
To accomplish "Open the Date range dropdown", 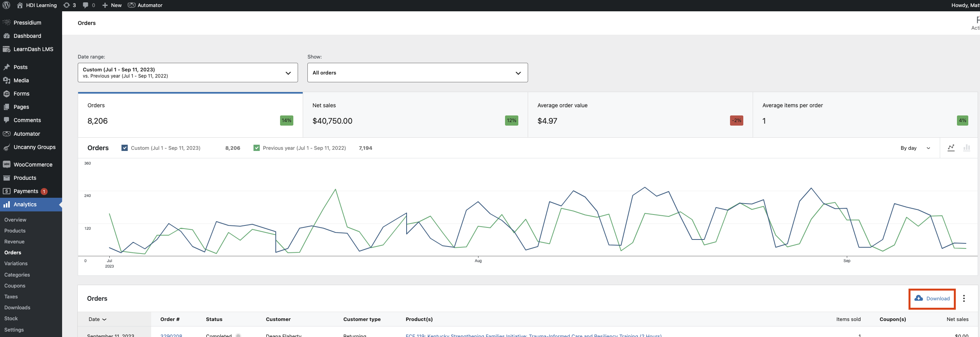I will coord(187,73).
